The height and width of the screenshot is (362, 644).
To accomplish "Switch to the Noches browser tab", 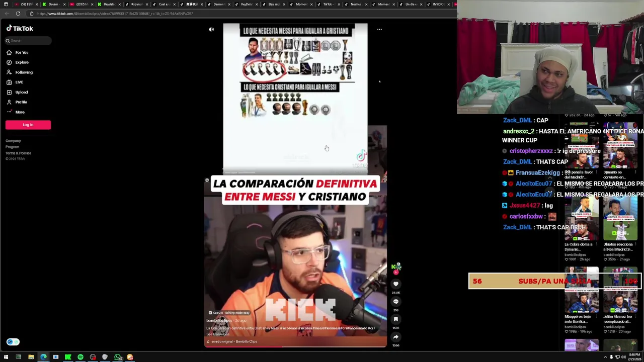I will click(356, 4).
